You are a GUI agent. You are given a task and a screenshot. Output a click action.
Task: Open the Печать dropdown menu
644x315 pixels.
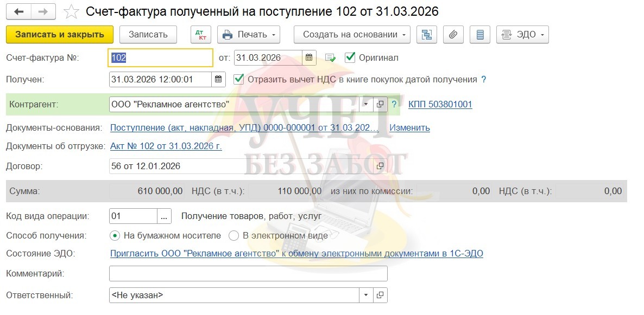(x=249, y=35)
